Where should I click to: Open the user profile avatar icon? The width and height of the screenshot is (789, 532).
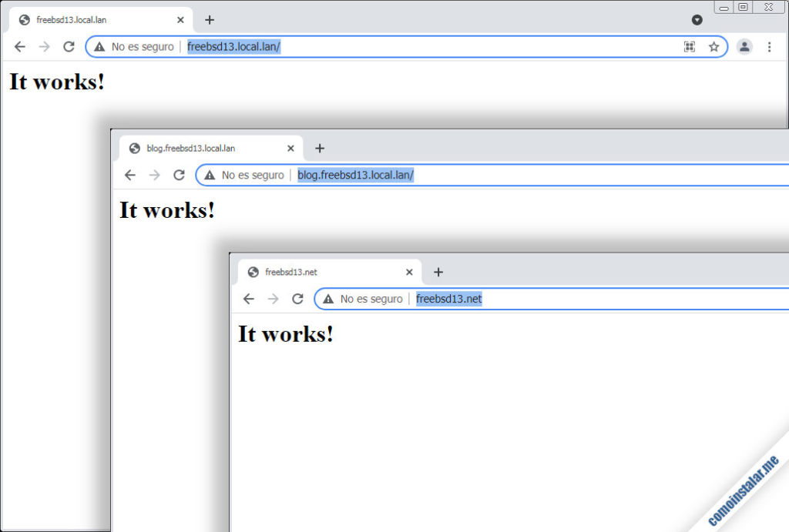(744, 47)
